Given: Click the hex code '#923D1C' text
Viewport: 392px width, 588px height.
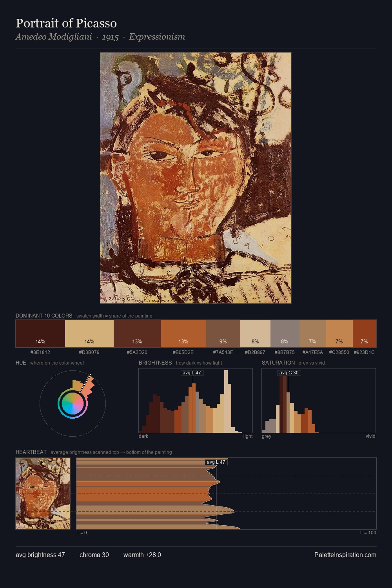Looking at the screenshot, I should [364, 352].
